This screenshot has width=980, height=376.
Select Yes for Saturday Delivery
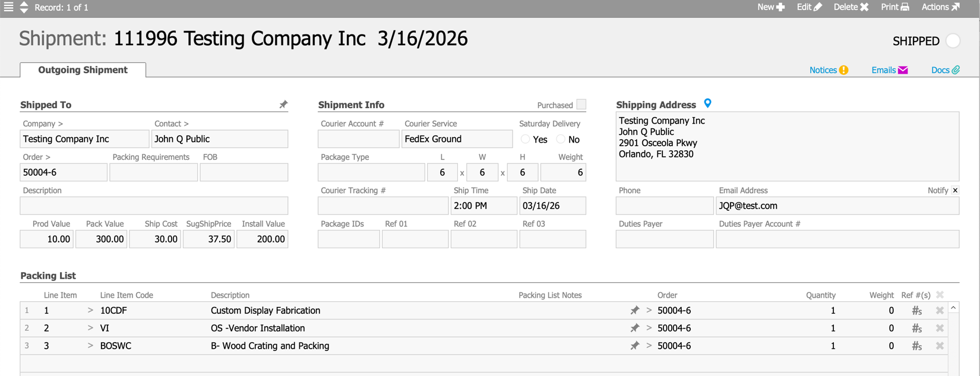[x=526, y=139]
